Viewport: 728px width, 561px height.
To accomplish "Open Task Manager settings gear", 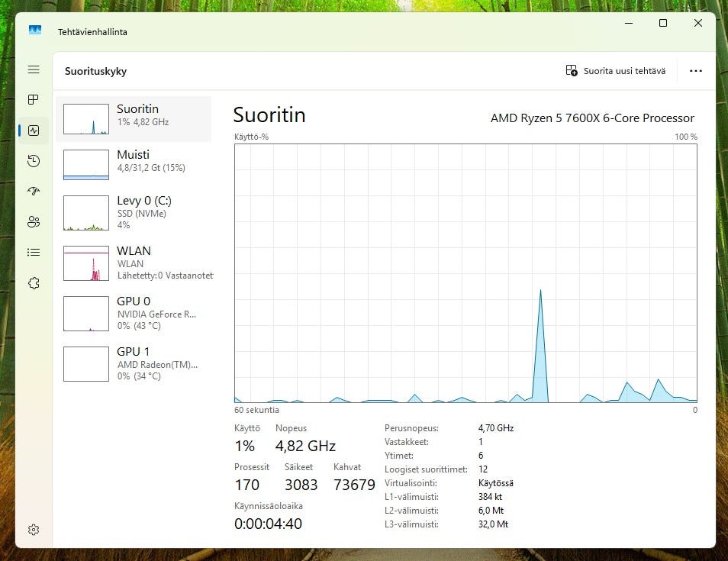I will (x=34, y=530).
